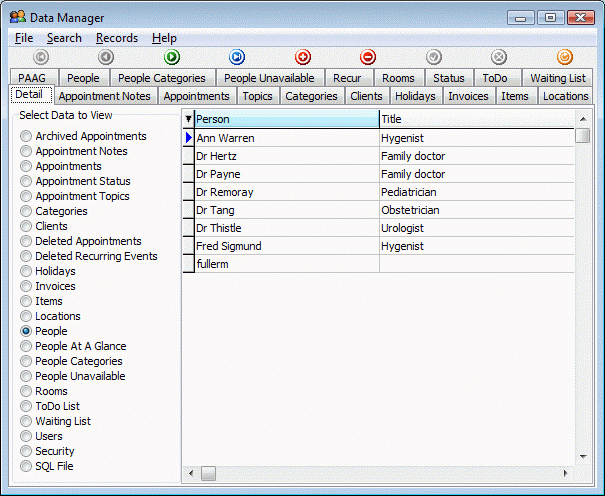Open the Invoices tab
The height and width of the screenshot is (496, 605).
click(x=468, y=96)
